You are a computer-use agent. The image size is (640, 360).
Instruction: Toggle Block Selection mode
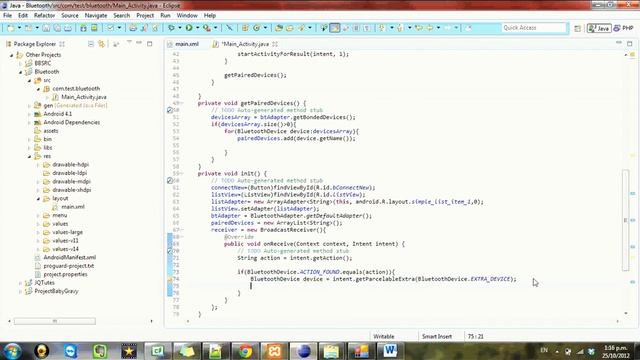click(356, 28)
